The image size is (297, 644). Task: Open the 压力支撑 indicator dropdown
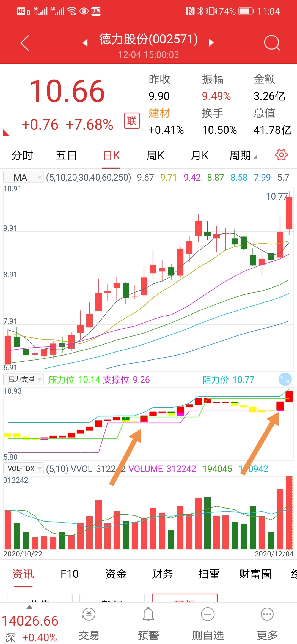pyautogui.click(x=24, y=380)
